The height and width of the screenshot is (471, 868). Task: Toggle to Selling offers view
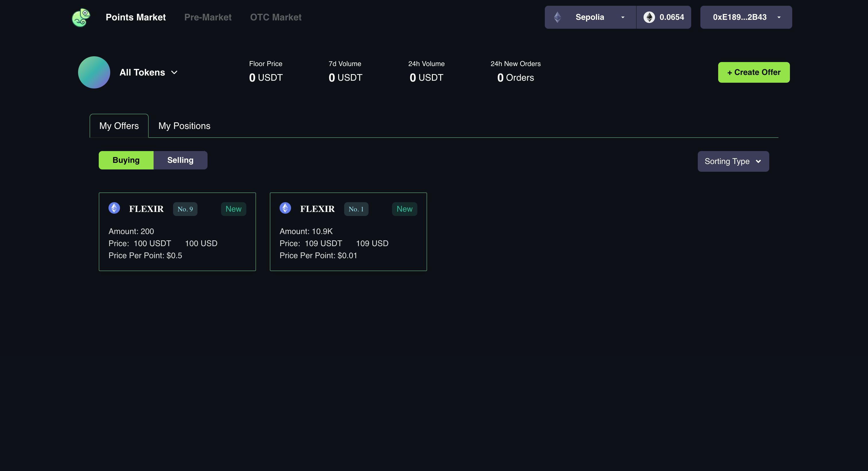pyautogui.click(x=180, y=160)
